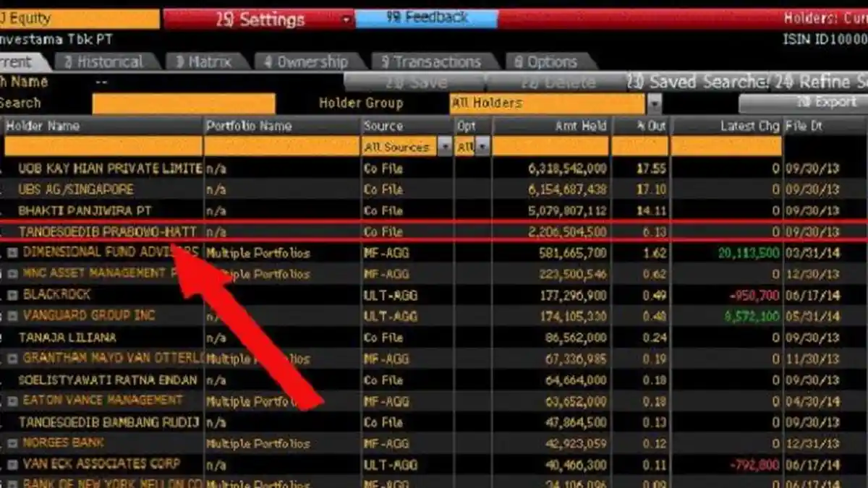Select holder TANOESOEDIB PRABOWO-HATT

(107, 232)
